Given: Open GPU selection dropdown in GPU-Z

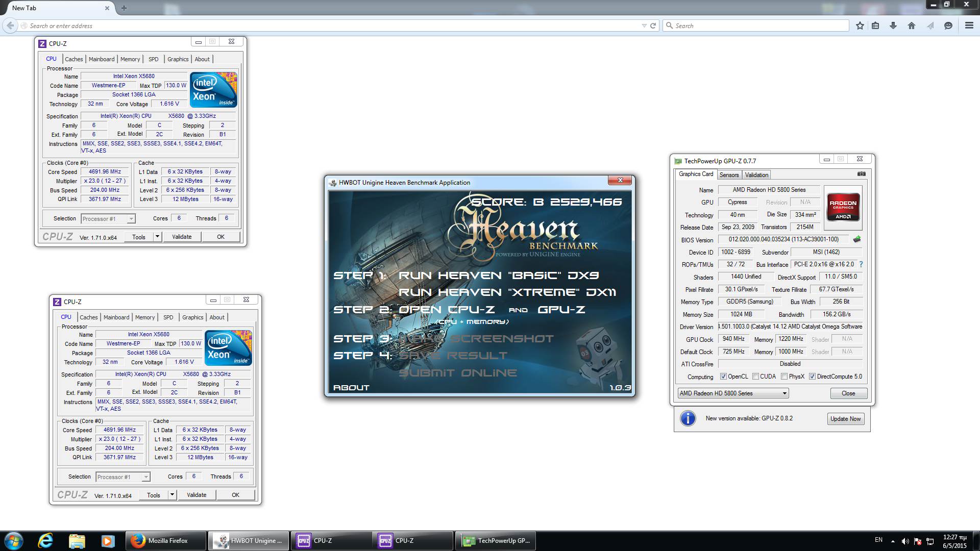Looking at the screenshot, I should (x=733, y=393).
